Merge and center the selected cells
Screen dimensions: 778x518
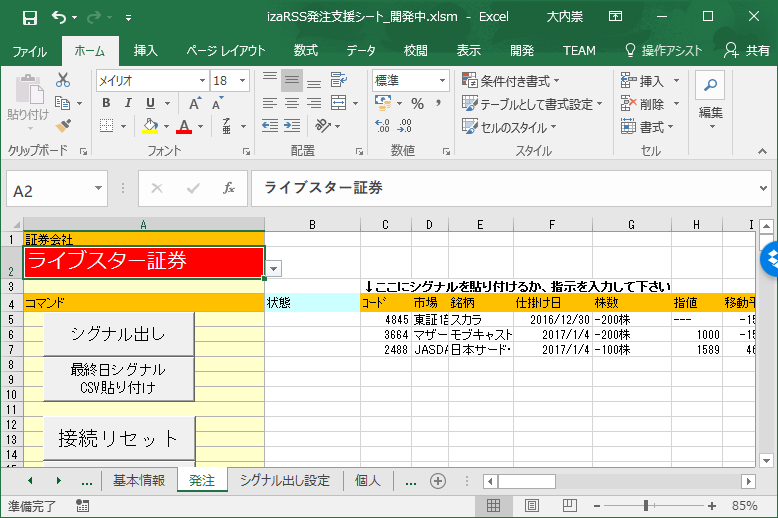338,103
